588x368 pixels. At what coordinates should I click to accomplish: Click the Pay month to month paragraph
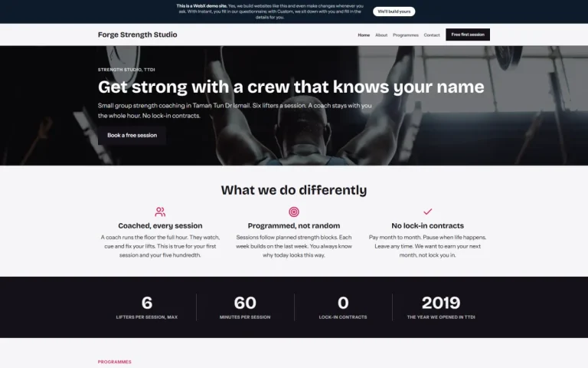click(x=427, y=246)
